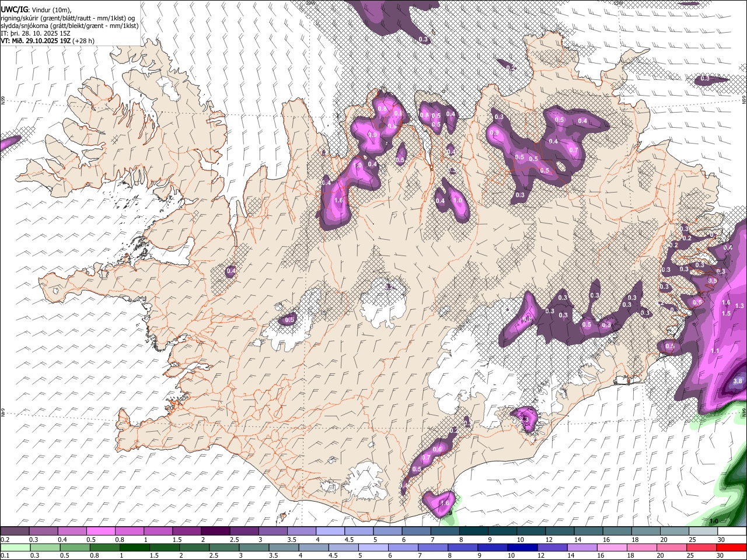Select the pink 16 rain scale swatch
This screenshot has width=747, height=560.
612,548
